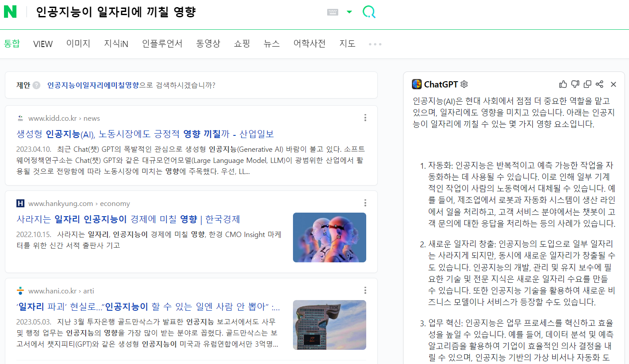Open the three-dot menu on the 산업일보 result
629x364 pixels.
pos(365,117)
